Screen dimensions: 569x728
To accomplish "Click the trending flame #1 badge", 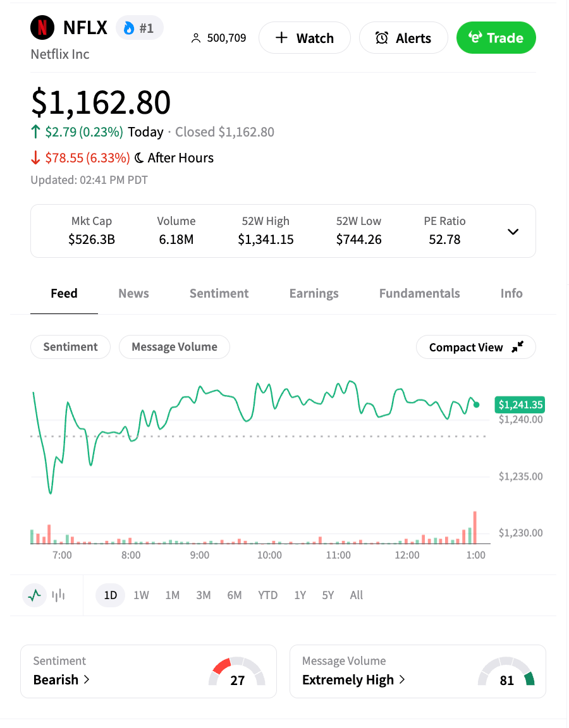I will (x=140, y=28).
